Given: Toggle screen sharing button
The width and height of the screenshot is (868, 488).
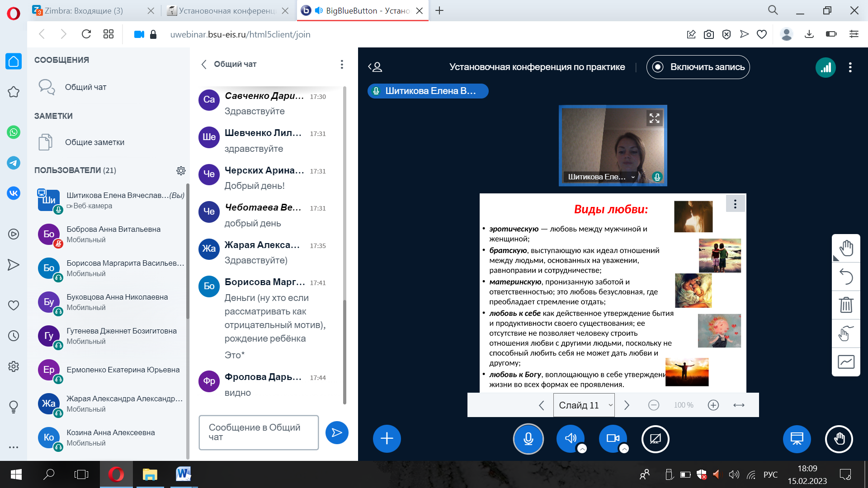Looking at the screenshot, I should pos(655,439).
